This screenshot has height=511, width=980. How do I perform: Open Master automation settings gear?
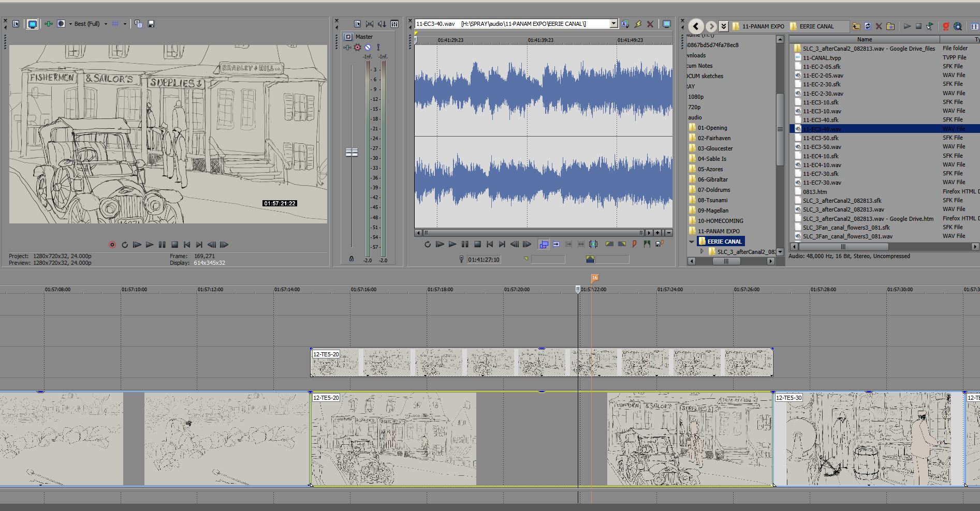[357, 47]
